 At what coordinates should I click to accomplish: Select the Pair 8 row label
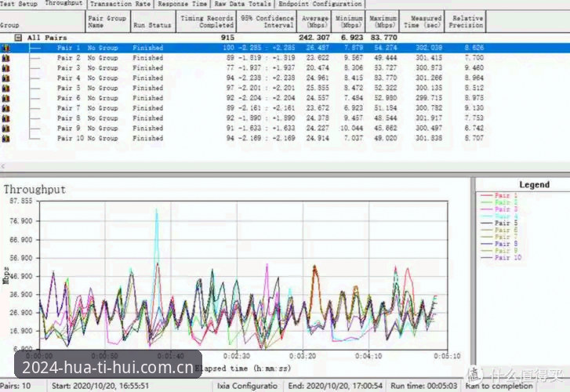tap(68, 118)
